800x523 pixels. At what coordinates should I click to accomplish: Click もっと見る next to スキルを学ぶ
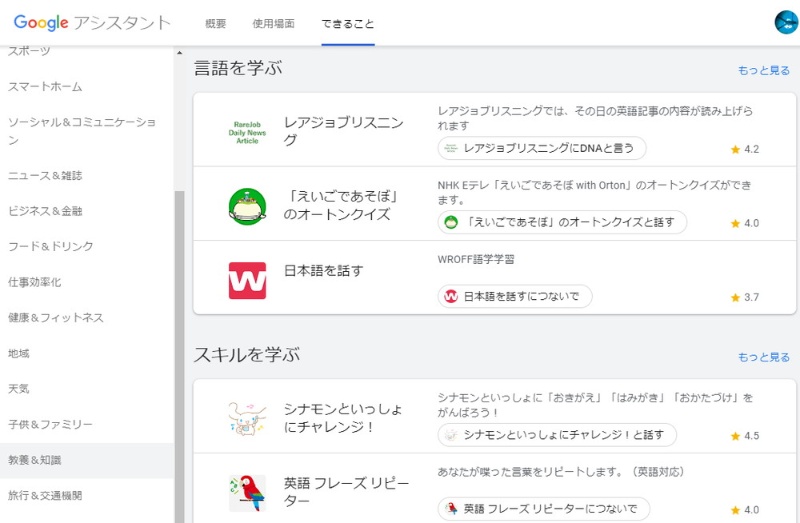coord(763,357)
